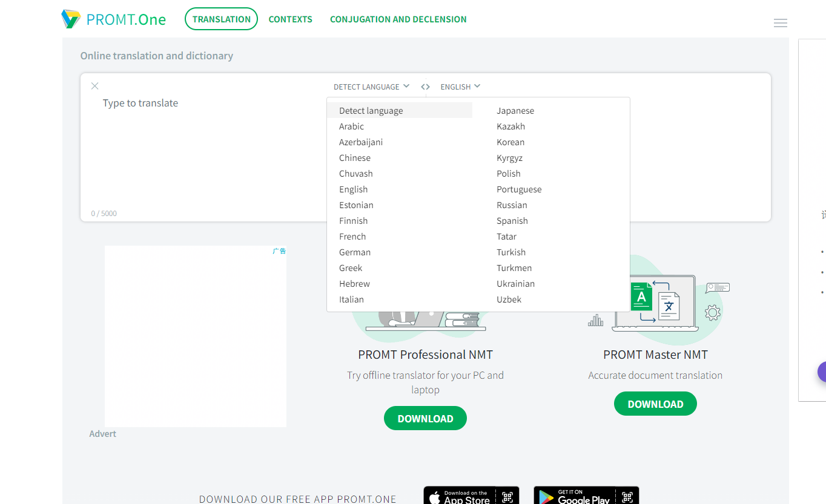Click the App Store download badge
826x504 pixels.
[471, 496]
